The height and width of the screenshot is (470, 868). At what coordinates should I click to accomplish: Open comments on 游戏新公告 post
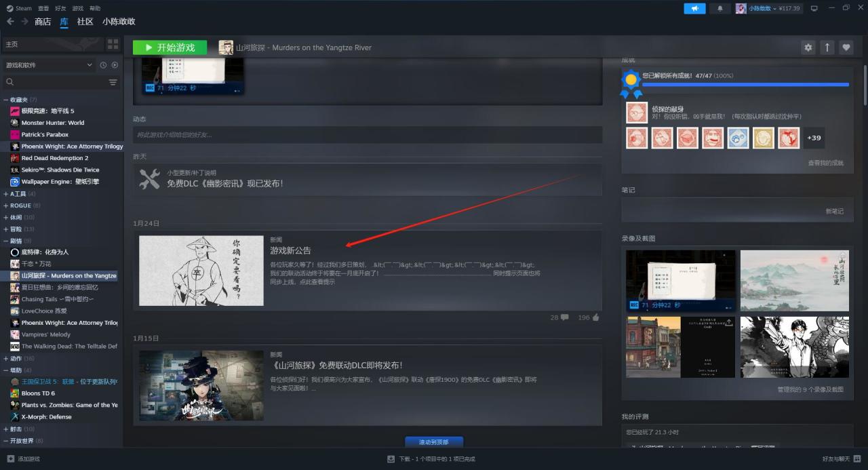pyautogui.click(x=564, y=317)
